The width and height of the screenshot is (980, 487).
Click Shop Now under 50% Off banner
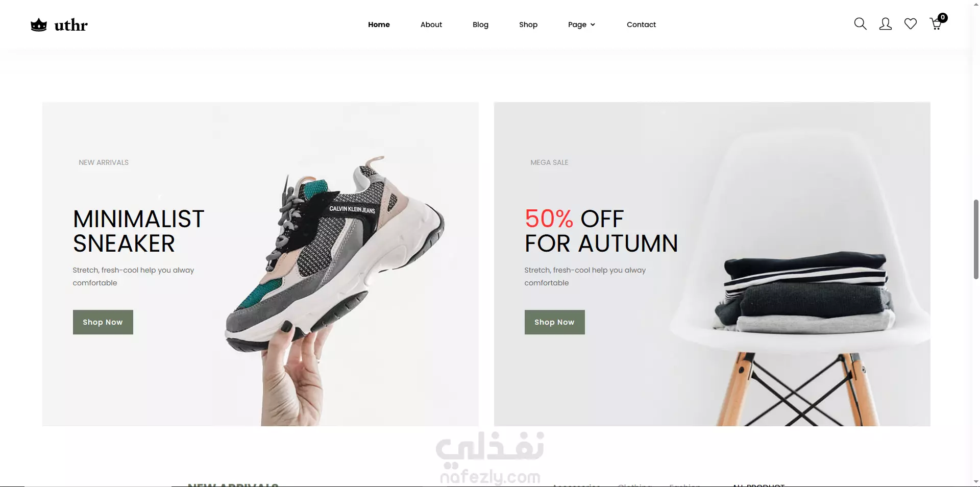[x=555, y=322]
